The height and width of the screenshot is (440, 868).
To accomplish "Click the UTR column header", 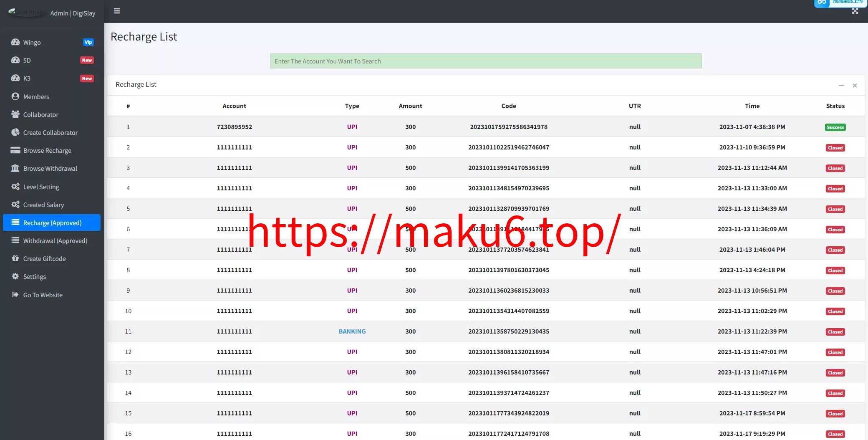I will [635, 106].
